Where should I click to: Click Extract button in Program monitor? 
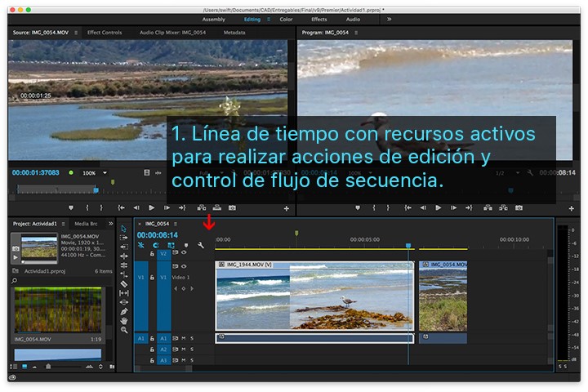coord(503,207)
